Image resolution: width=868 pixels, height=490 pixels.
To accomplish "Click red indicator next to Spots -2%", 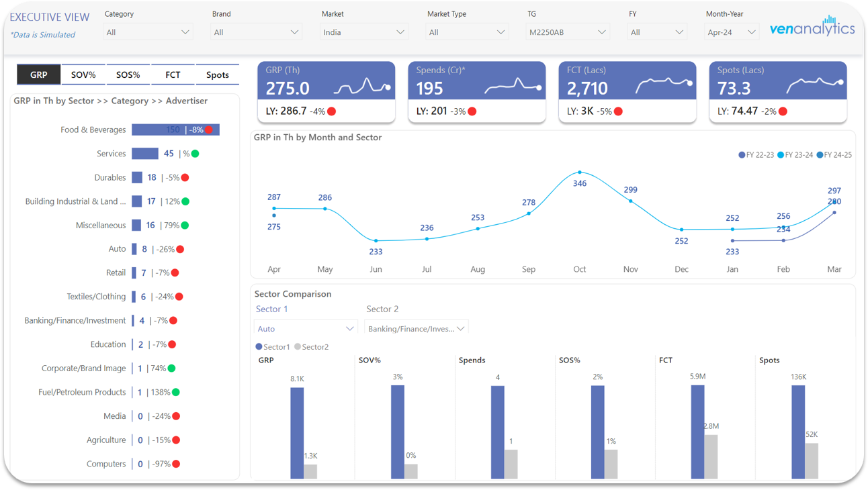I will 783,111.
